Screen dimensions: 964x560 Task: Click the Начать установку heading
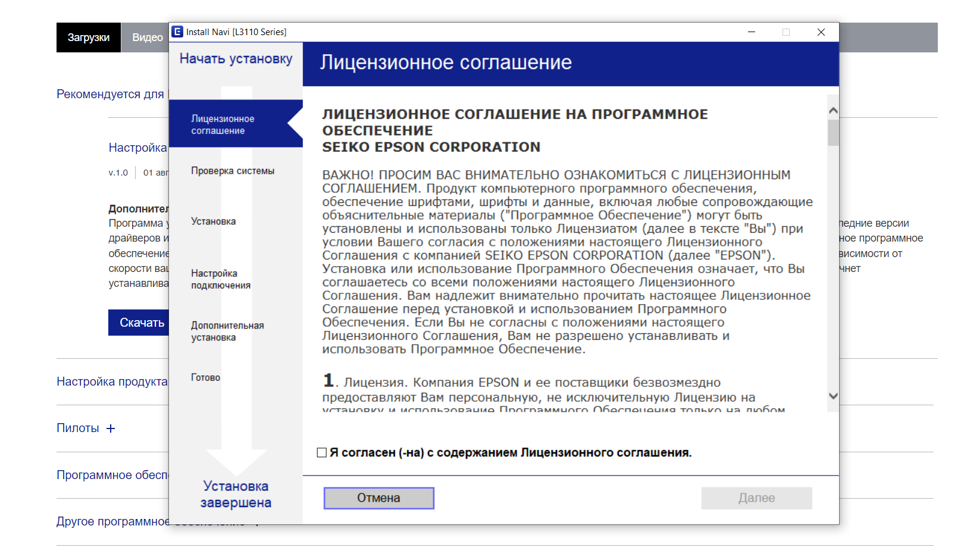point(236,58)
